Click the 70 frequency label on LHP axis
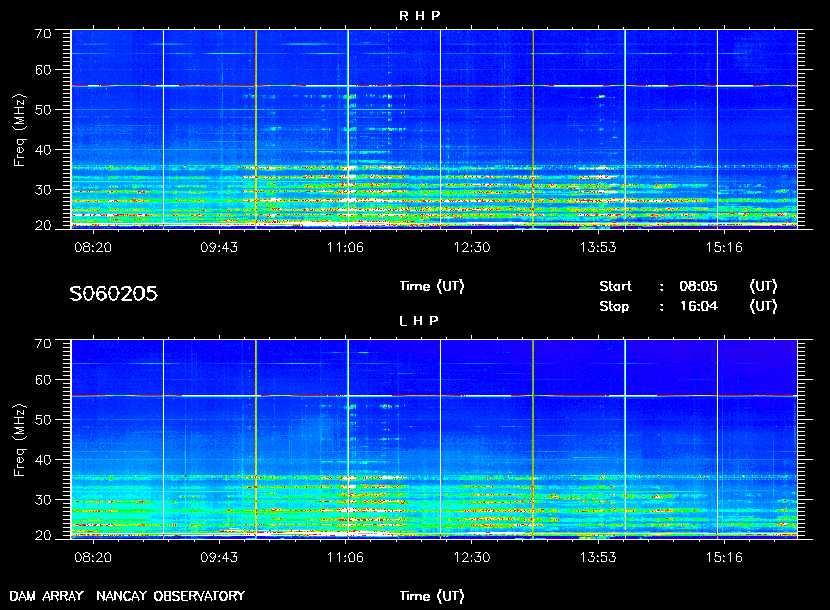This screenshot has width=830, height=610. [43, 344]
